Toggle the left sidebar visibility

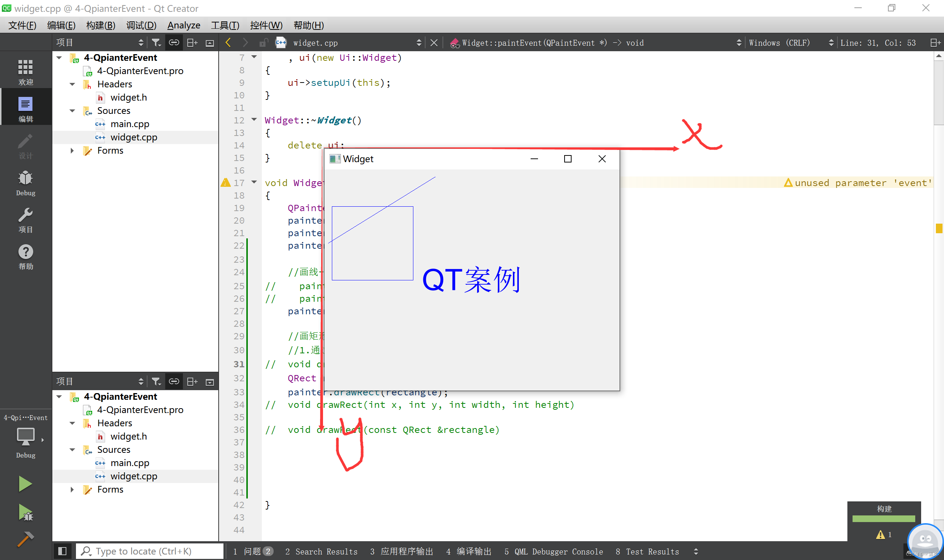[62, 551]
